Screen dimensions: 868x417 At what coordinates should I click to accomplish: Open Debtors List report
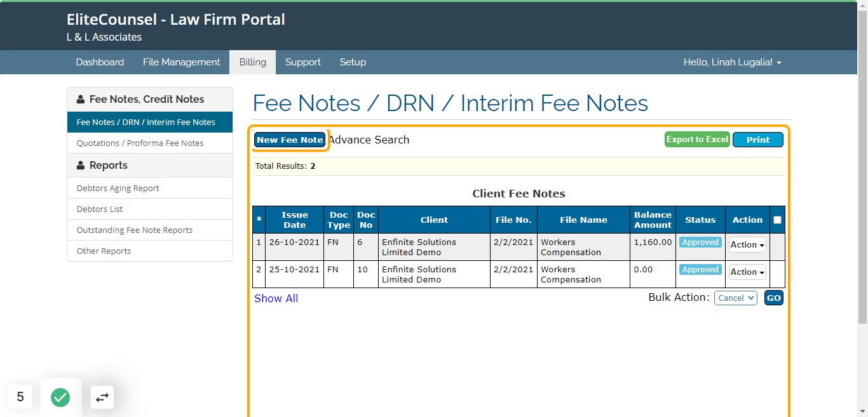[x=150, y=209]
